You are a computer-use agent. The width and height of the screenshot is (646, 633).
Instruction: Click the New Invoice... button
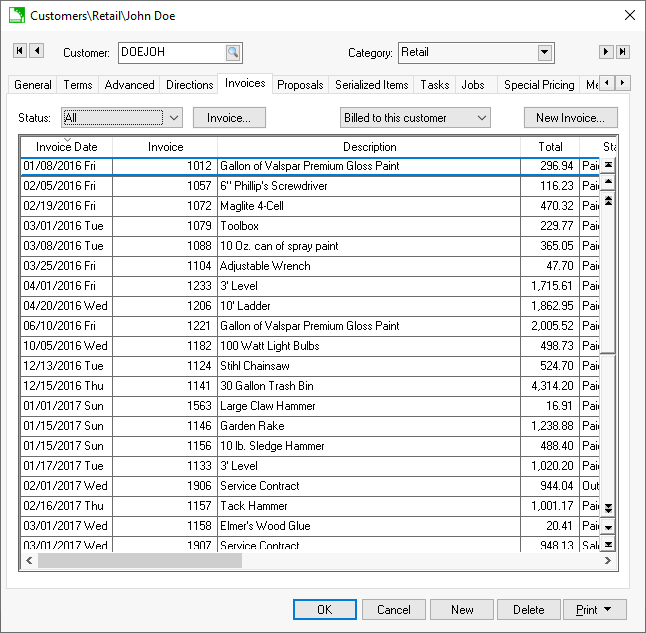(570, 118)
